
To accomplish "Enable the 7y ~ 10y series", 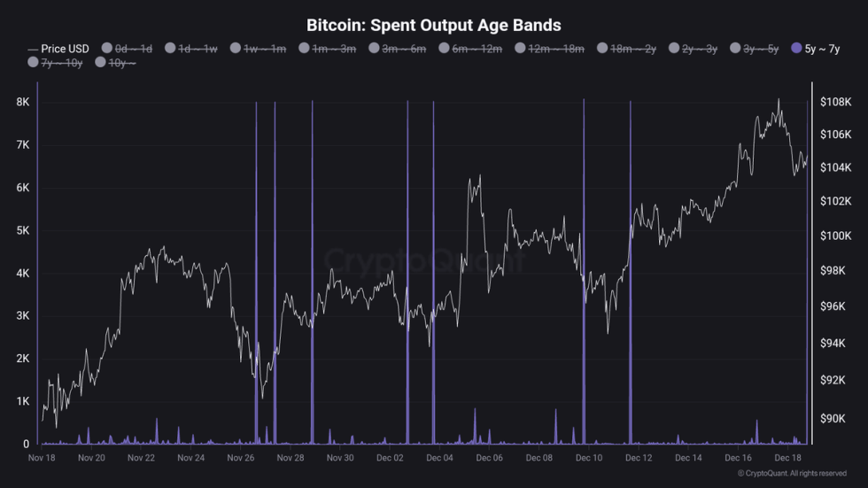I will (x=34, y=63).
